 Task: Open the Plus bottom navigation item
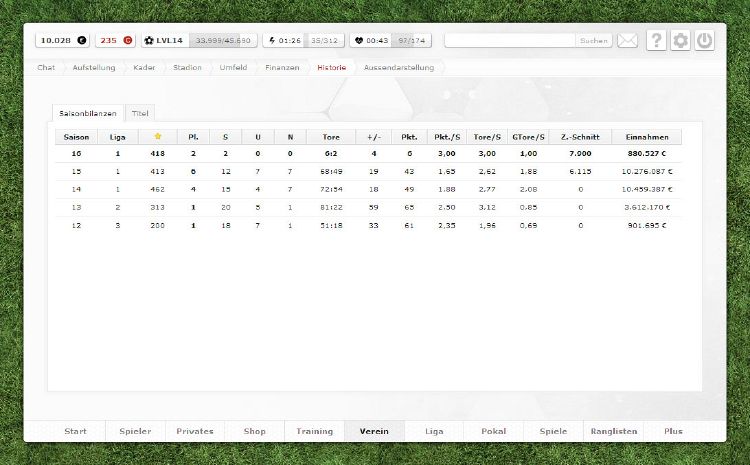click(x=673, y=431)
